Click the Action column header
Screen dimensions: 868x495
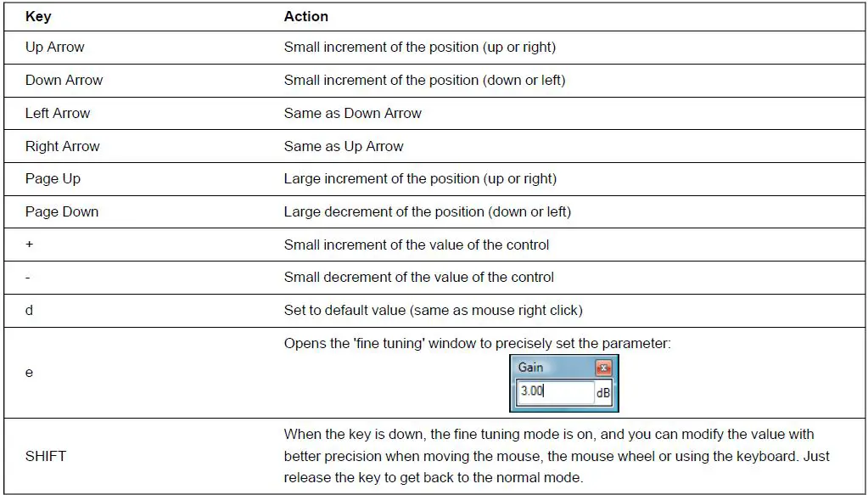[306, 16]
